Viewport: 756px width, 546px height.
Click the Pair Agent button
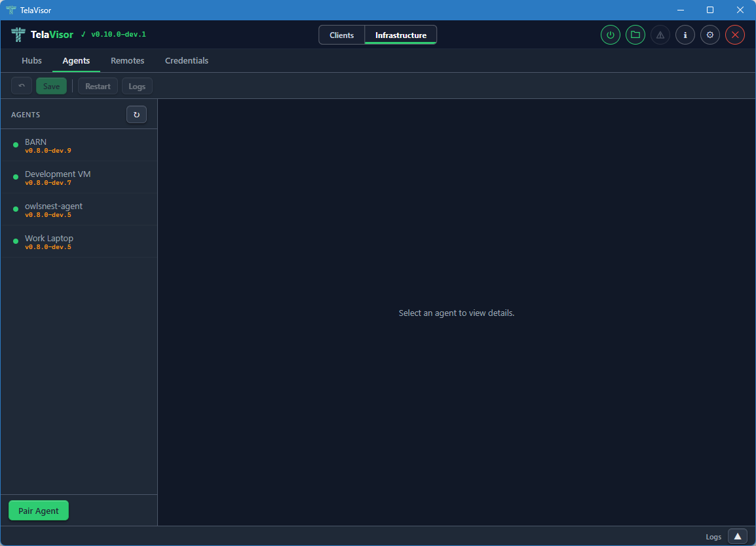(x=38, y=510)
